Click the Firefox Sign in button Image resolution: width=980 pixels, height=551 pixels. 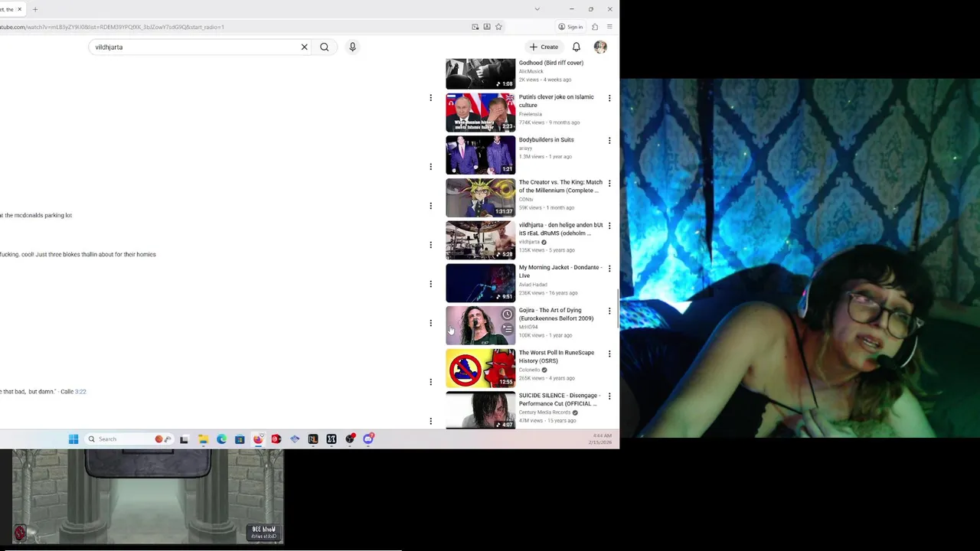tap(570, 27)
